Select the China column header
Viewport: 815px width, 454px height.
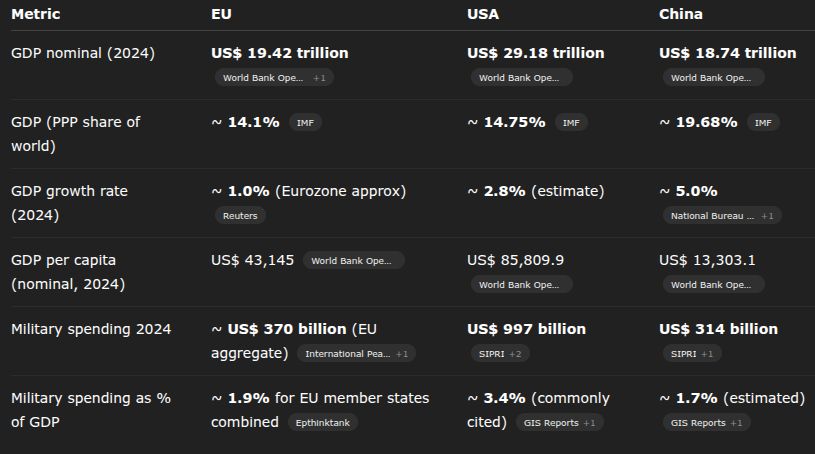coord(680,14)
